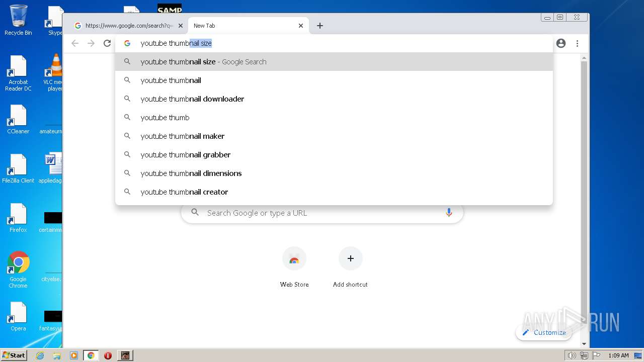Open the Google Chrome desktop shortcut
Viewport: 644px width, 362px height.
pos(18,270)
